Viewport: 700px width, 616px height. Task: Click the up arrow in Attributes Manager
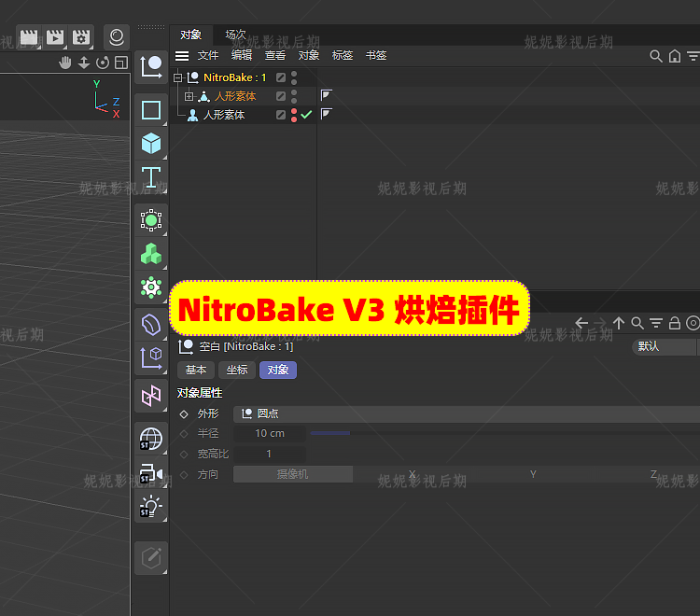pyautogui.click(x=618, y=323)
